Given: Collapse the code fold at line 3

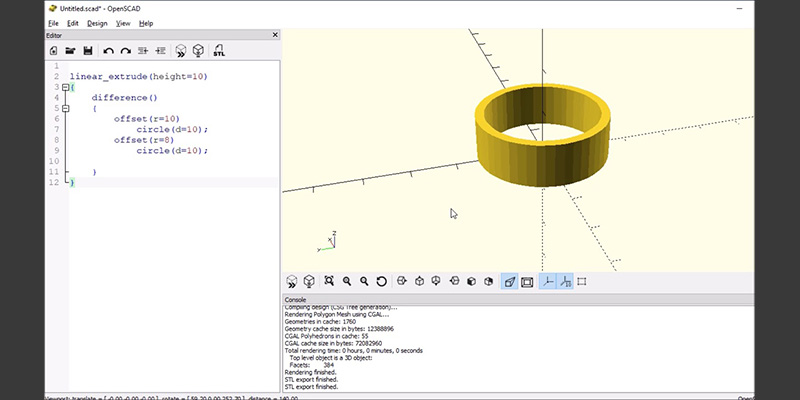Looking at the screenshot, I should [x=65, y=87].
